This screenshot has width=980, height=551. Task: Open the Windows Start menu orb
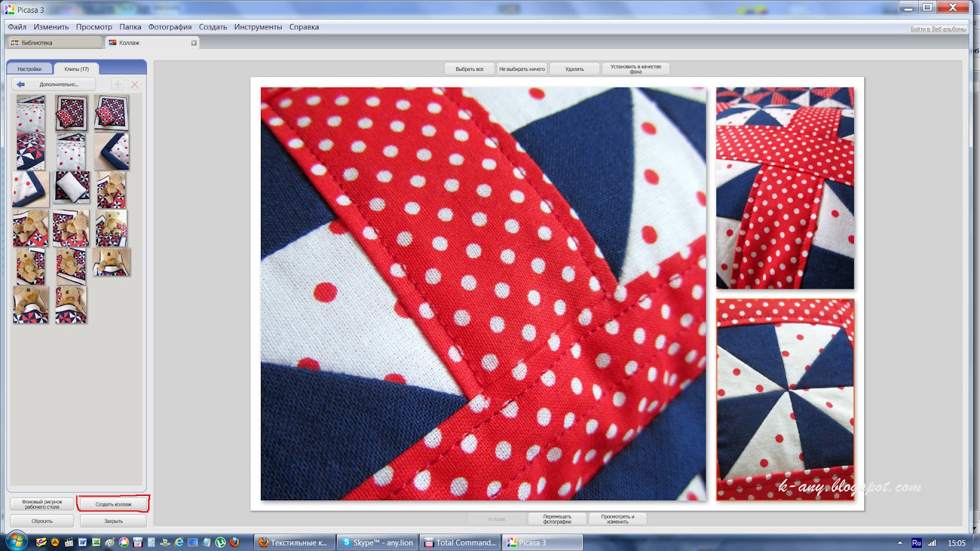point(16,542)
